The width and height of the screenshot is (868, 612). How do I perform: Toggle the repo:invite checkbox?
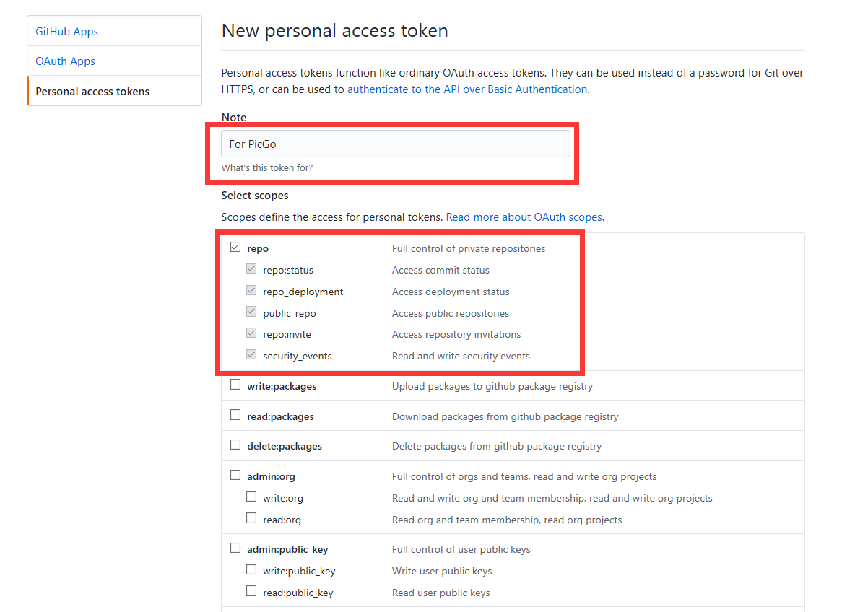pyautogui.click(x=251, y=333)
